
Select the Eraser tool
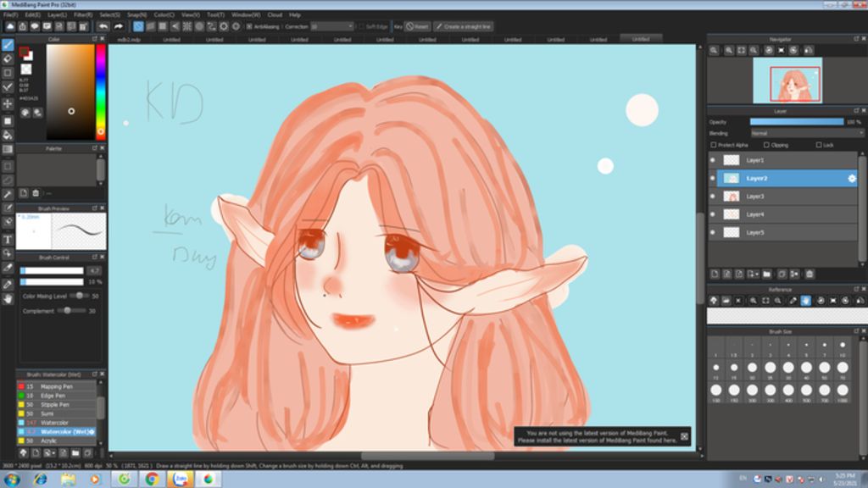8,58
